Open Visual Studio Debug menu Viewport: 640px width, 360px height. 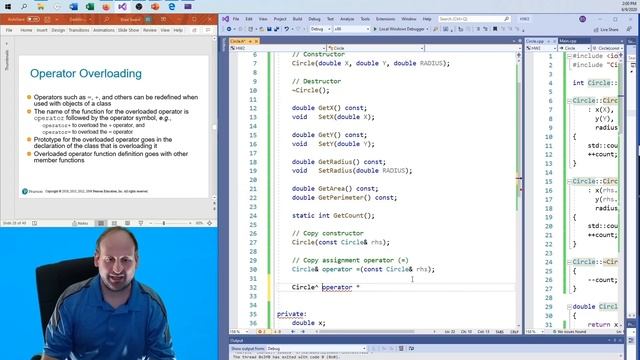point(314,19)
